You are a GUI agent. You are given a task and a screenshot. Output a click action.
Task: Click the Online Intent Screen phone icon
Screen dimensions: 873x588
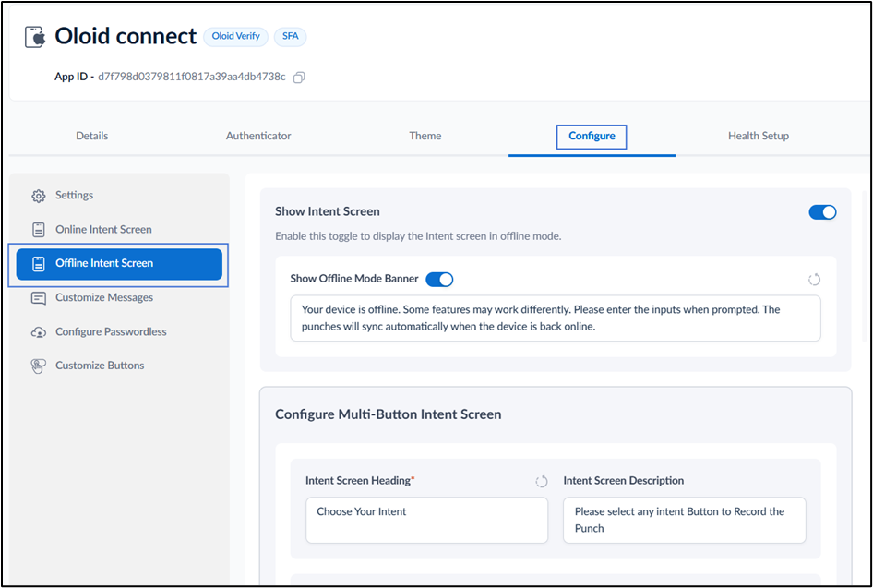[38, 230]
